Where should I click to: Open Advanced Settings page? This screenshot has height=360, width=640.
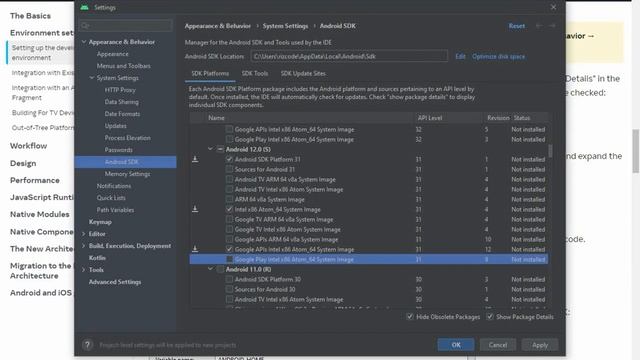115,282
